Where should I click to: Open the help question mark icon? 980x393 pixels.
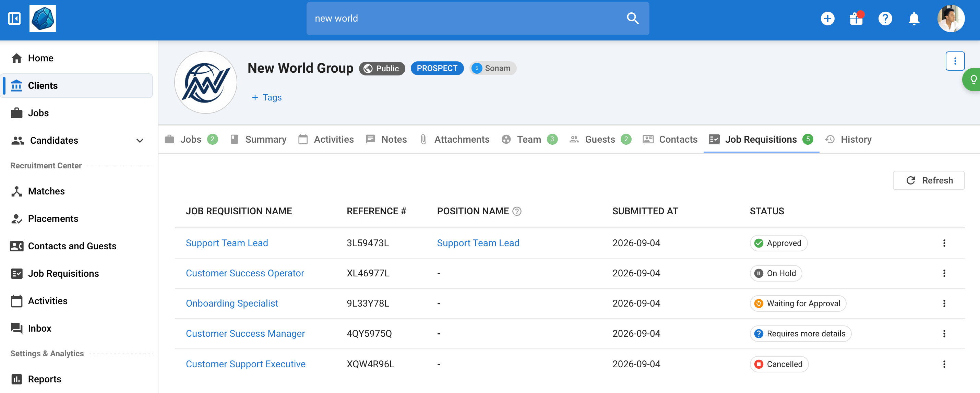tap(885, 18)
